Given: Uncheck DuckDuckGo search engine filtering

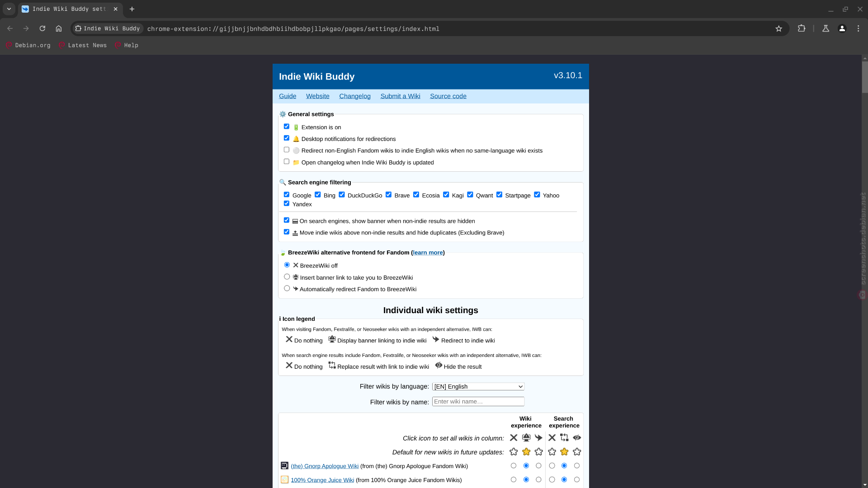Looking at the screenshot, I should tap(342, 195).
